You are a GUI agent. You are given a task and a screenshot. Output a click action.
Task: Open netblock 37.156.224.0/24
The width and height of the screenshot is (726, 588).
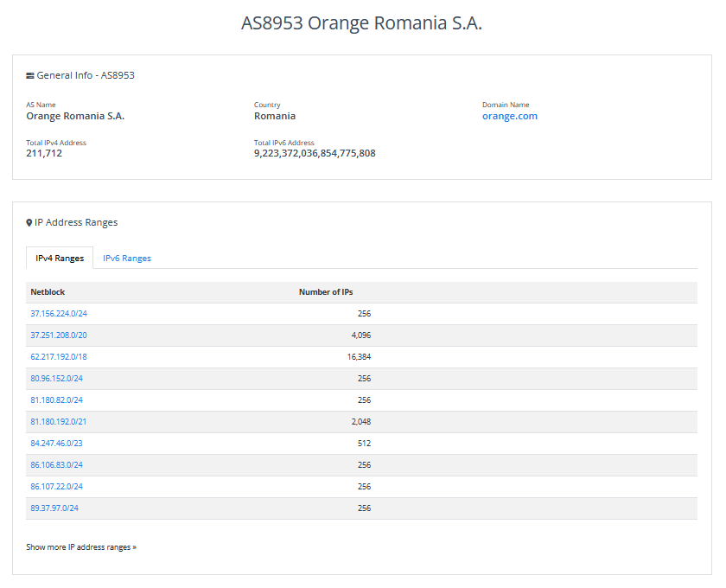point(59,314)
